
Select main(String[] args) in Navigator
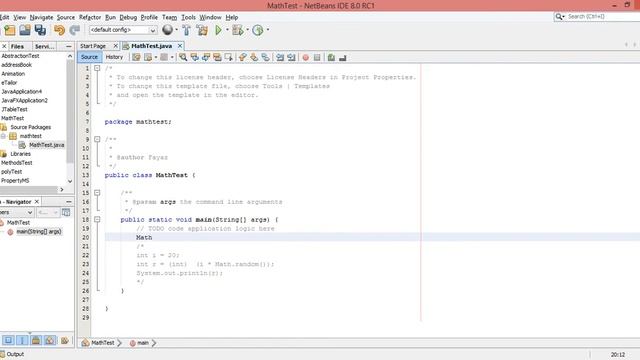(x=38, y=231)
